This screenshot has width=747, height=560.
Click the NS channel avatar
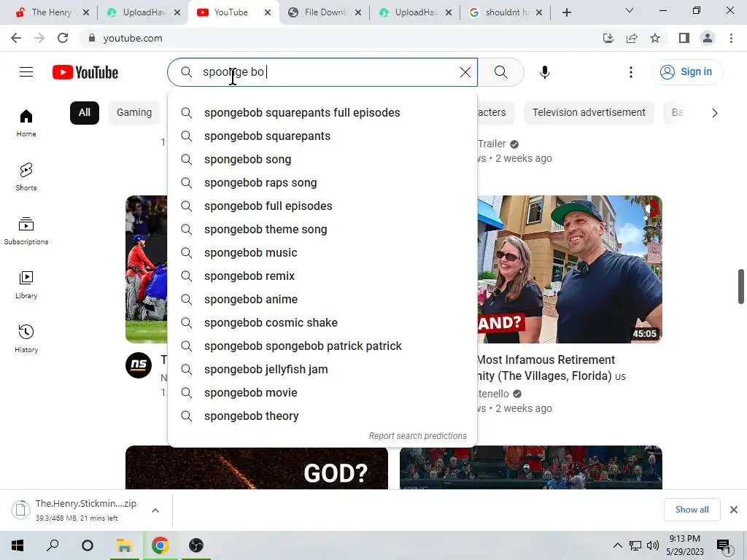[x=139, y=365]
